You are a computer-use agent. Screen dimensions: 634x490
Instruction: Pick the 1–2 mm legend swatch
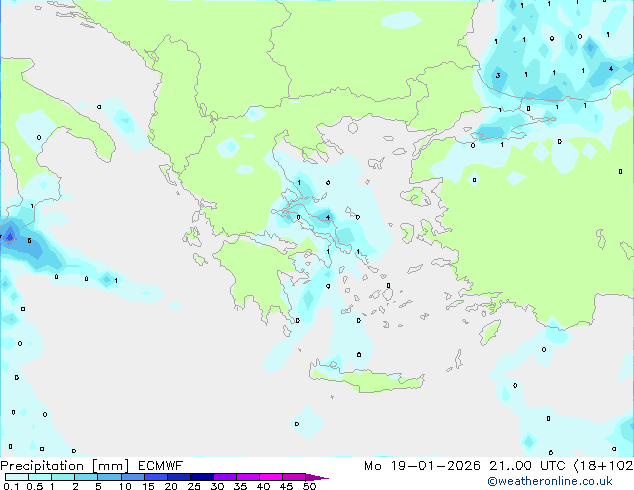(63, 477)
